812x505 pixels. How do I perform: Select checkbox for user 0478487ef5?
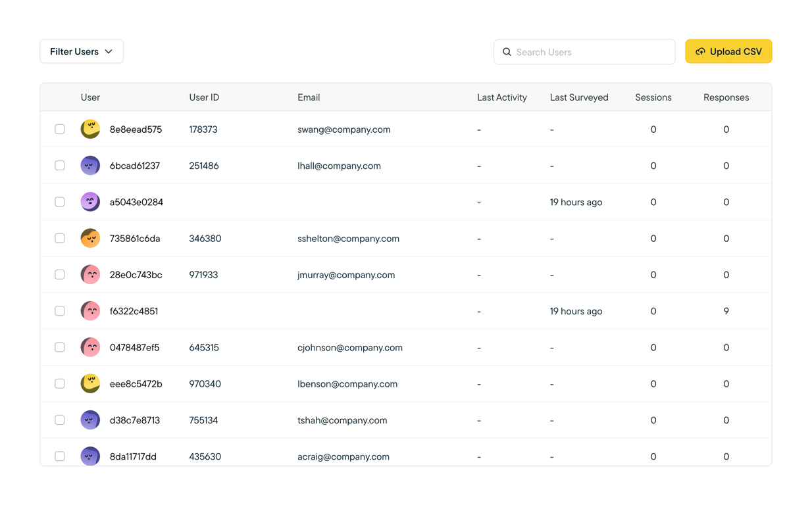60,347
